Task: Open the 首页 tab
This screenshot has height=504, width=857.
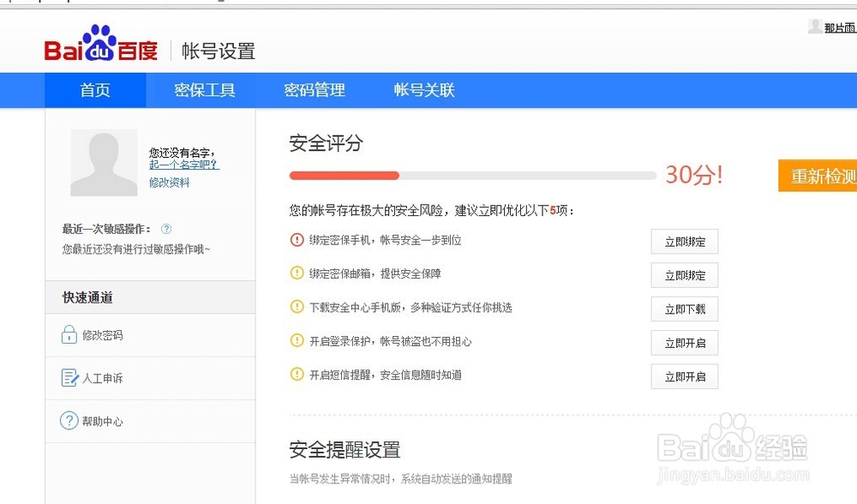Action: tap(95, 90)
